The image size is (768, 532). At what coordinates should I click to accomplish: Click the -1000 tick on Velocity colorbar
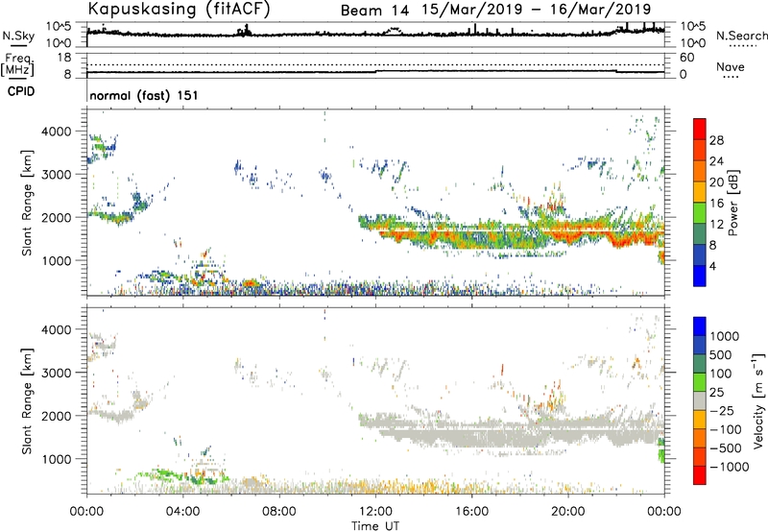tap(729, 467)
